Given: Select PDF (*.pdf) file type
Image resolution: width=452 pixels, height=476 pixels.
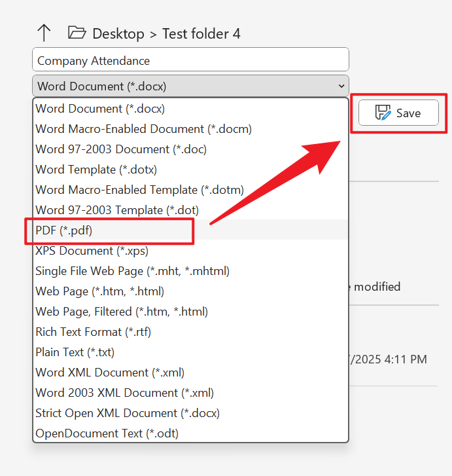Looking at the screenshot, I should coord(190,230).
